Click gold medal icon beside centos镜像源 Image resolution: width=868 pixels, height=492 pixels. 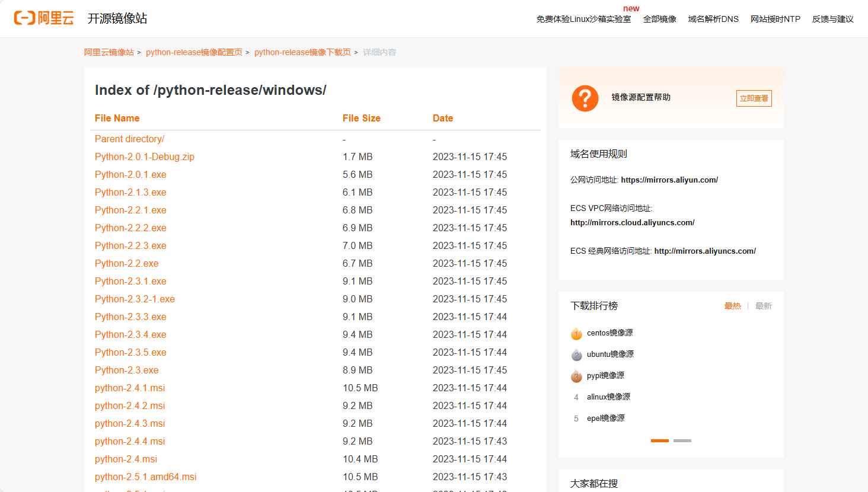[x=576, y=333]
